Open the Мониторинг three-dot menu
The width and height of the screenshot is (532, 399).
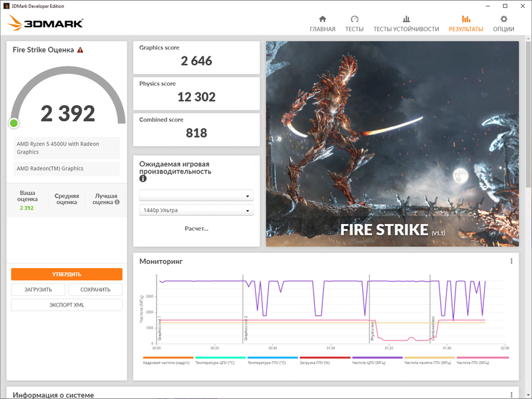(511, 261)
